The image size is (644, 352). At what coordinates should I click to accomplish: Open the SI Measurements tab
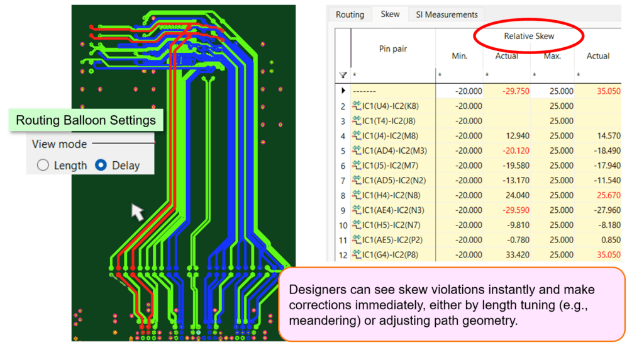coord(447,14)
